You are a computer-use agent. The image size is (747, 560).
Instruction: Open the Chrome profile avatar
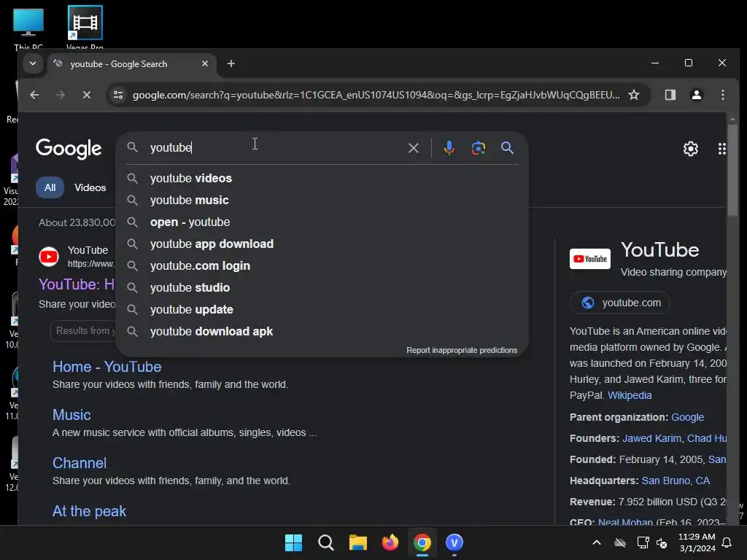coord(697,95)
